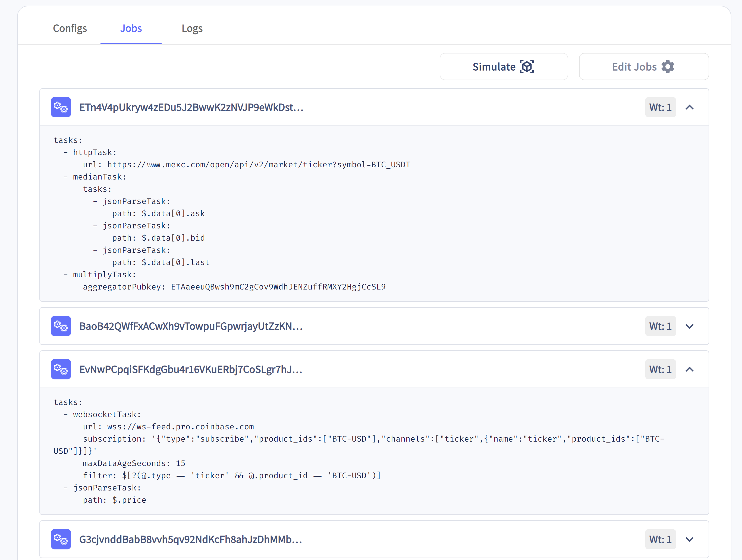Collapse the EvNwPCpqiSFK job chevron

click(689, 369)
